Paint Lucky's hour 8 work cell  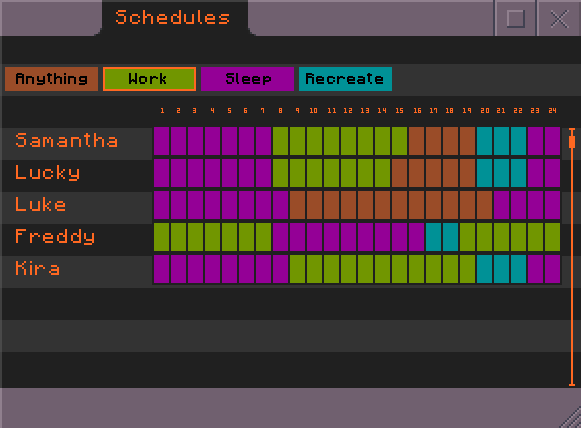(280, 173)
